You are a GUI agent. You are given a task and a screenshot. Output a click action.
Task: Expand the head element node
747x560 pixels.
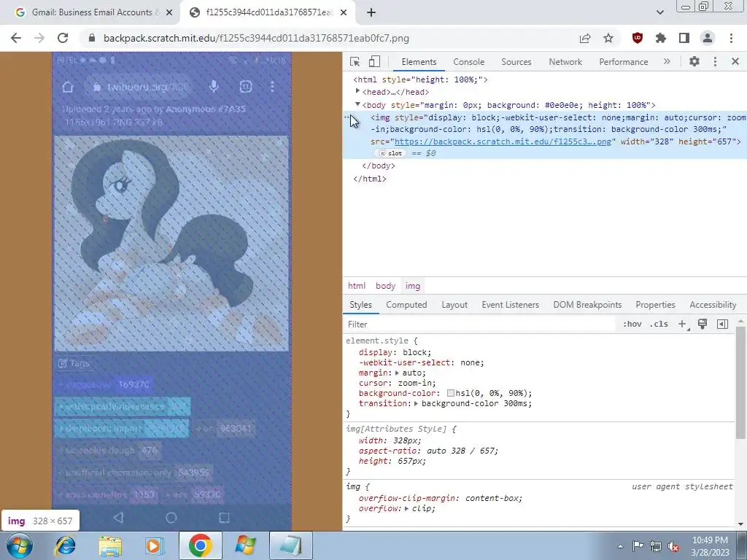click(x=357, y=91)
